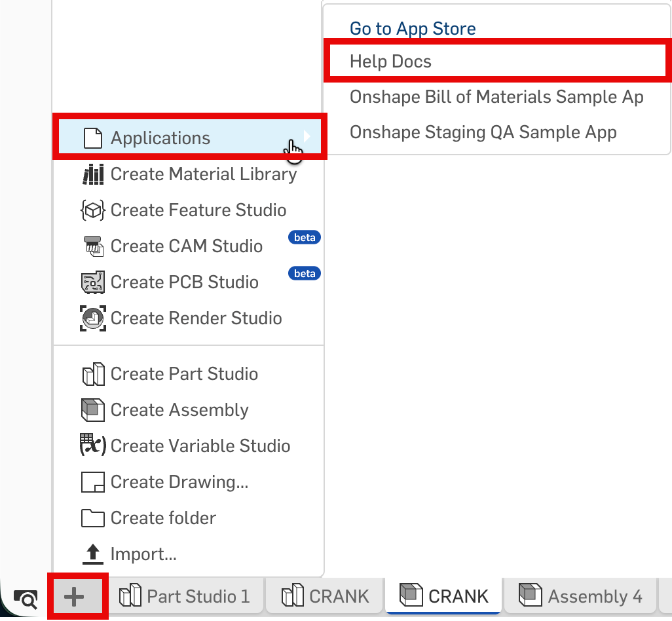Click beta badge beside Create PCB Studio
Screen dimensions: 672x621
305,273
